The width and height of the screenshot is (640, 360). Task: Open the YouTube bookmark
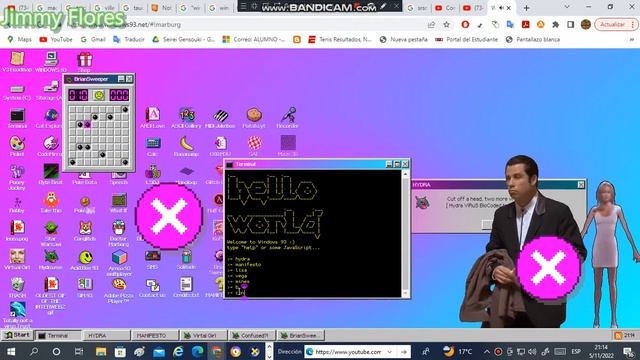pyautogui.click(x=56, y=40)
